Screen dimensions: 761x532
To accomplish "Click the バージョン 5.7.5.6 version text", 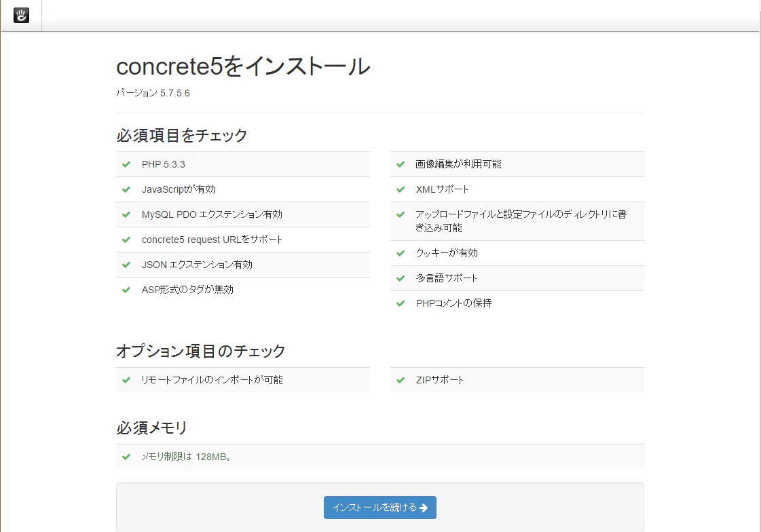I will 153,93.
